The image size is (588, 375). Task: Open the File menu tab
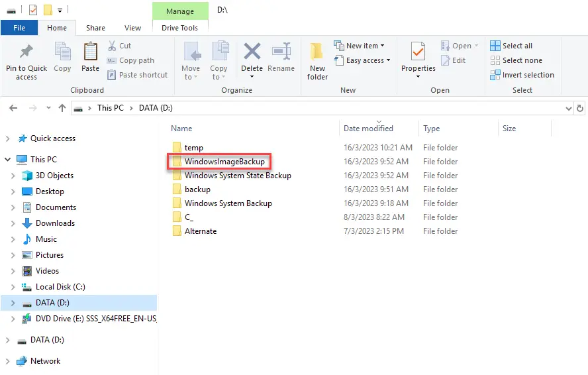tap(19, 28)
